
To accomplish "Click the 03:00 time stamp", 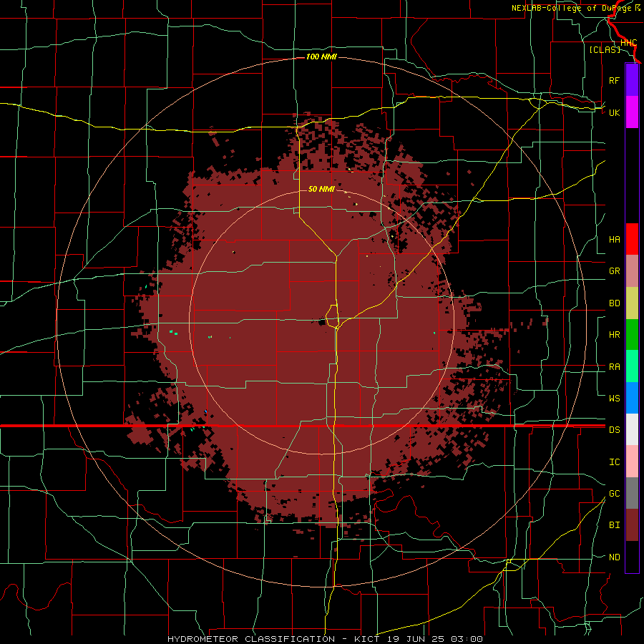I will click(x=467, y=639).
